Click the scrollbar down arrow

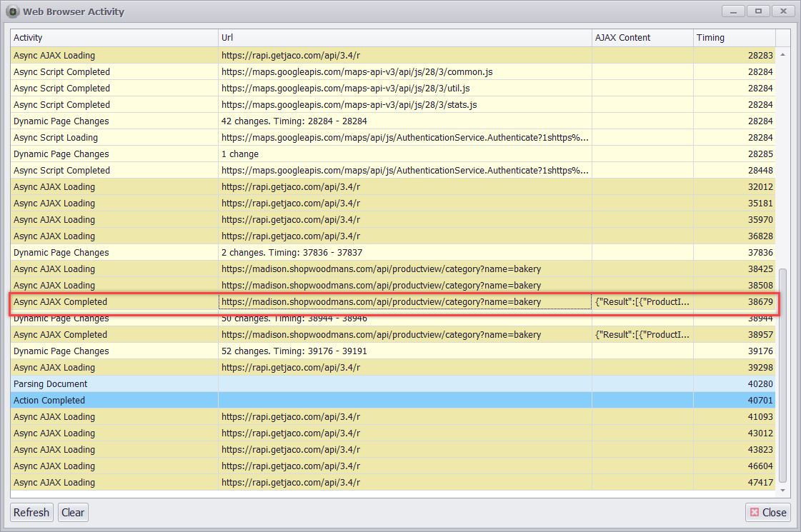point(784,491)
